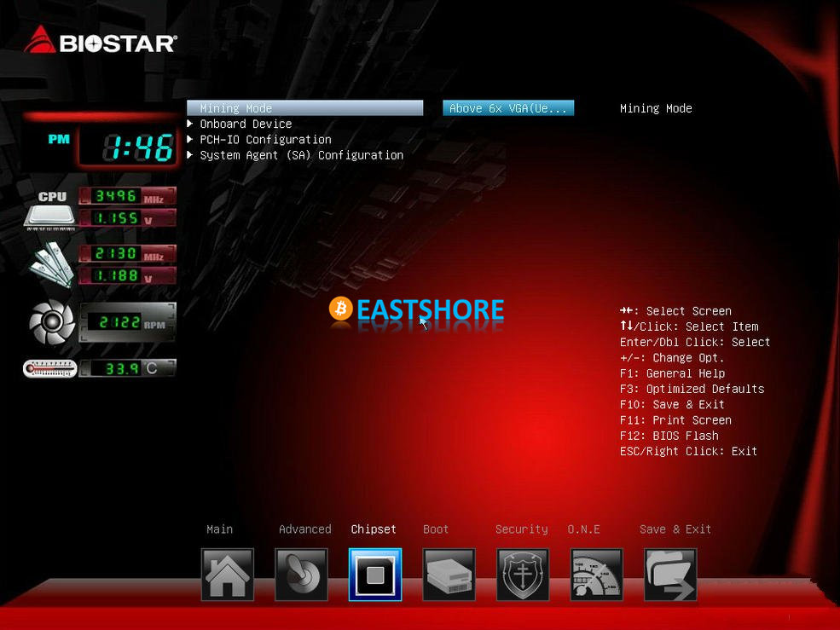Click the 'F12: BIOS Flash' hint
Image resolution: width=840 pixels, height=630 pixels.
pyautogui.click(x=669, y=436)
